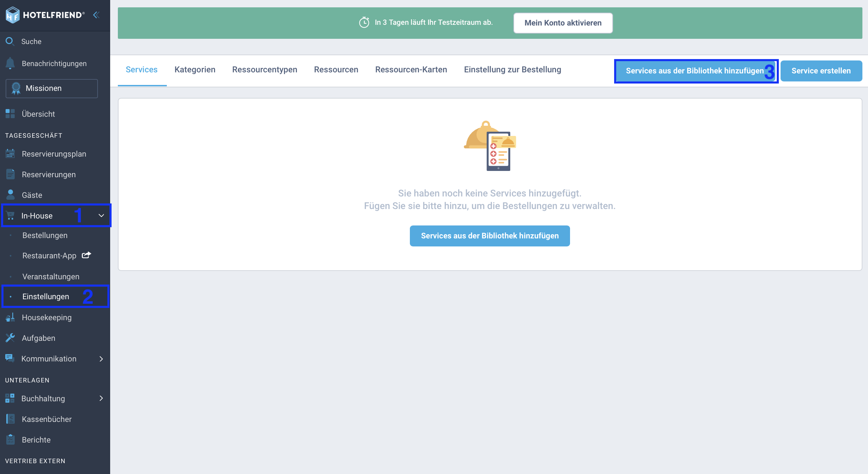The width and height of the screenshot is (868, 474).
Task: Click the Reservierungsplan calendar icon
Action: (x=10, y=153)
